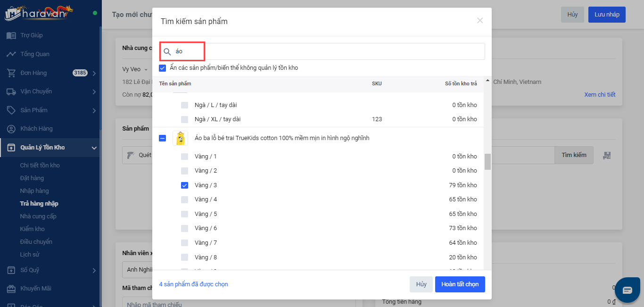Viewport: 644px width, 307px height.
Task: Go to Chi tiết tồn kho submenu
Action: point(40,166)
